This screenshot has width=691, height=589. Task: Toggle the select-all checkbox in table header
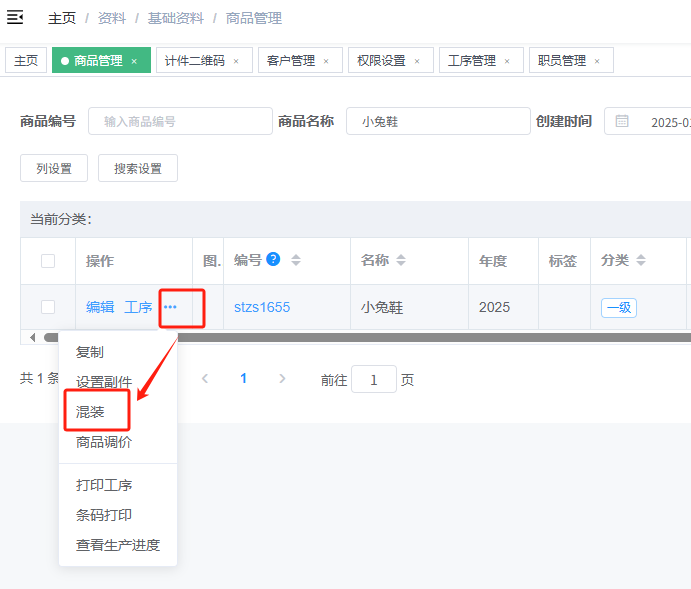coord(48,261)
